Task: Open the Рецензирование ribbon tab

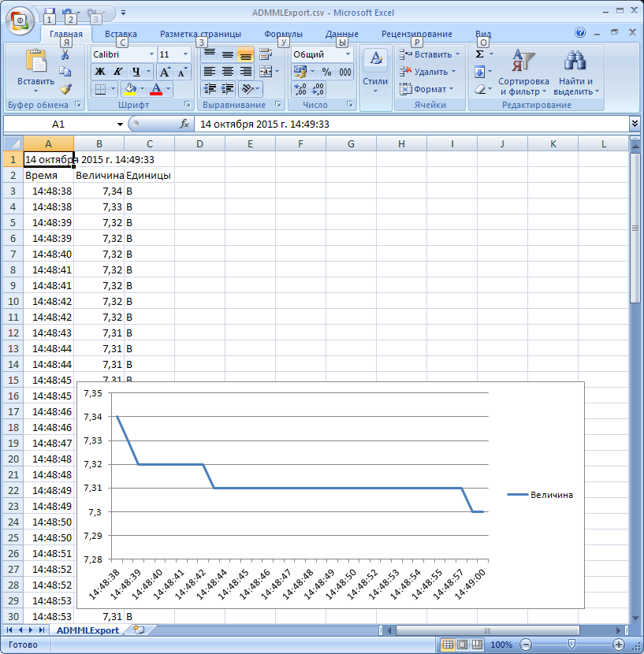Action: (416, 34)
